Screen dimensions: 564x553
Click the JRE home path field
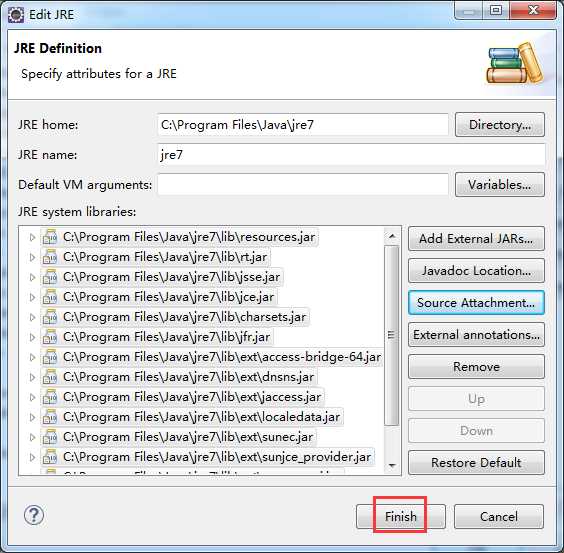pyautogui.click(x=303, y=124)
